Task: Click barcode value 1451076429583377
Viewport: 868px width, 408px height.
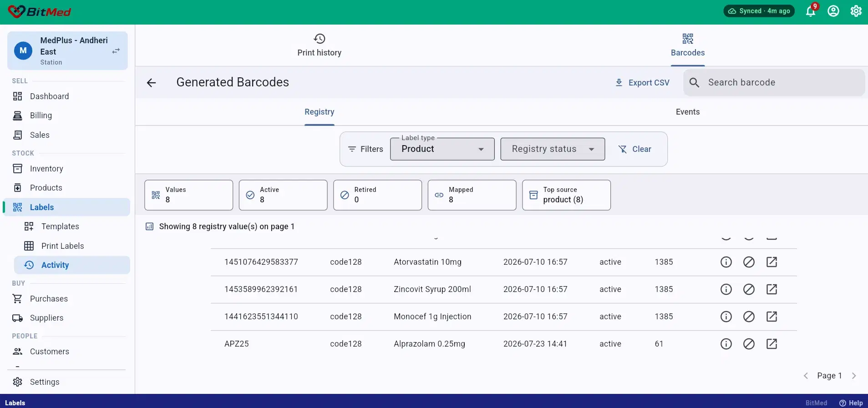Action: [x=261, y=262]
